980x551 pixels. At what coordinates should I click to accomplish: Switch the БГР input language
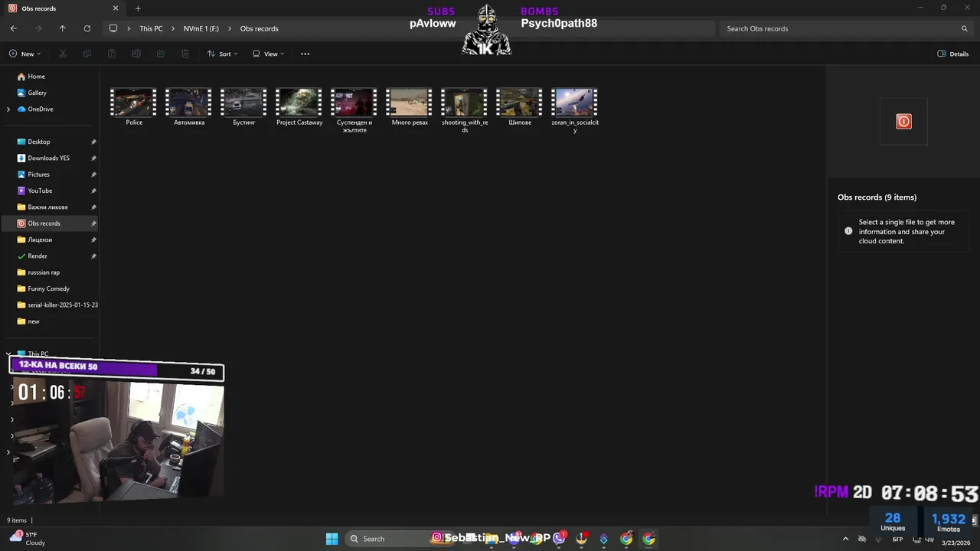point(897,540)
